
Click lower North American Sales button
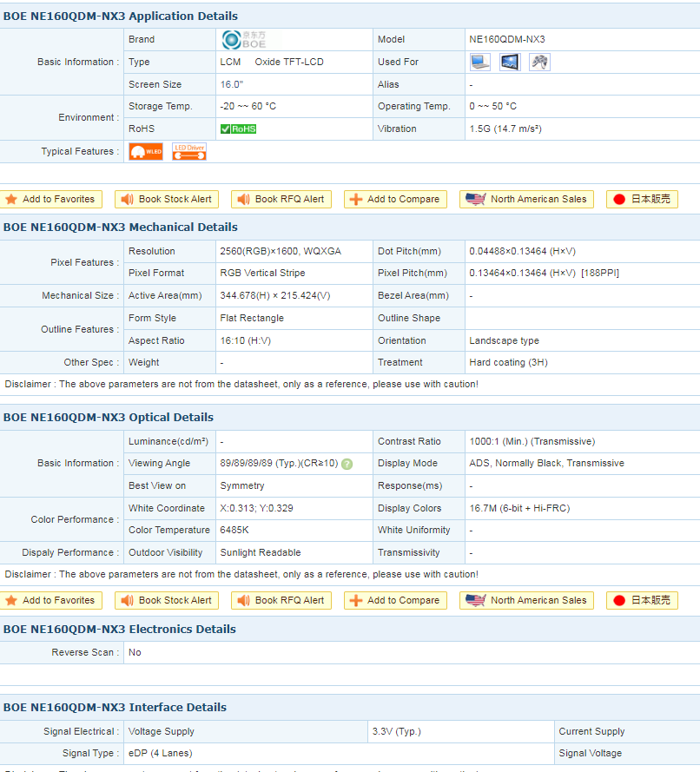(x=526, y=601)
